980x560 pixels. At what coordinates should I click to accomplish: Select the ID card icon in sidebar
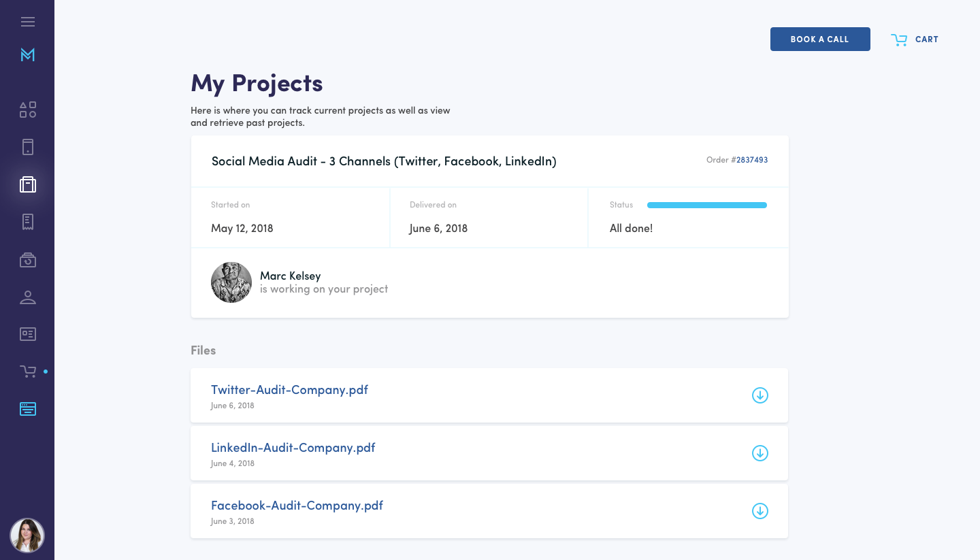tap(28, 334)
